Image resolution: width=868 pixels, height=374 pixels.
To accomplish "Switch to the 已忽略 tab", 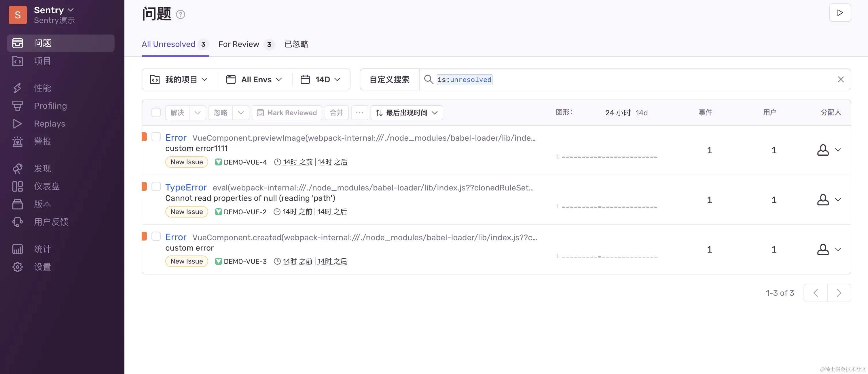I will point(296,44).
